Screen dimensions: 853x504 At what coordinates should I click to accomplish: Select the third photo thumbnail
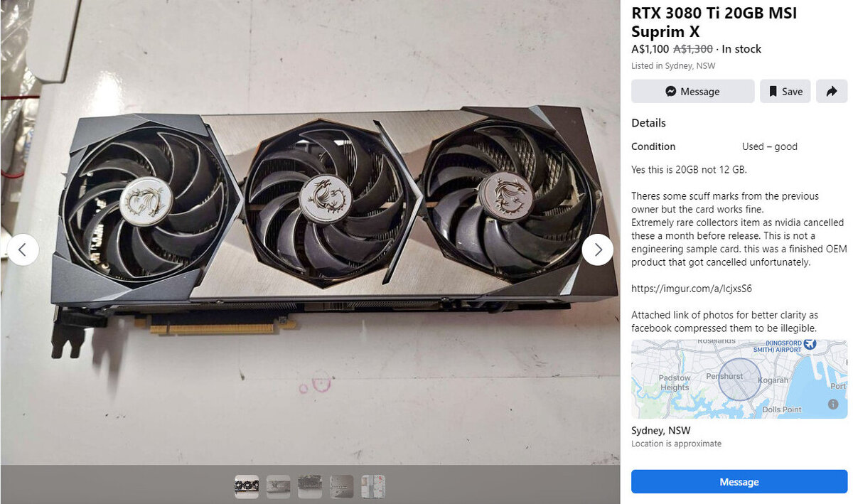pyautogui.click(x=310, y=486)
